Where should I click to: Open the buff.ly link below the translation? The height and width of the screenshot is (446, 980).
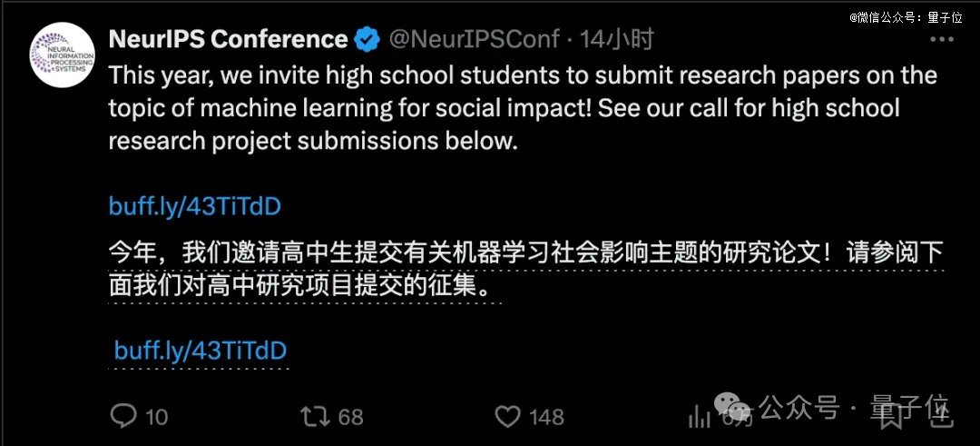200,351
